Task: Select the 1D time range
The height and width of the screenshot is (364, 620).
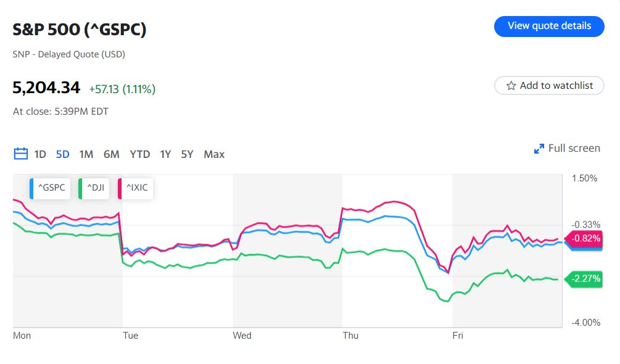Action: (x=40, y=154)
